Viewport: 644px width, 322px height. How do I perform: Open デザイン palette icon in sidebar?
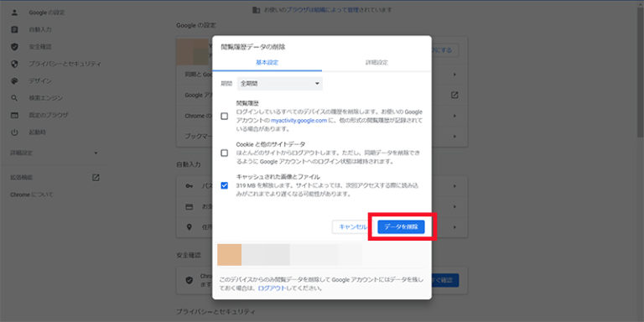click(x=15, y=80)
